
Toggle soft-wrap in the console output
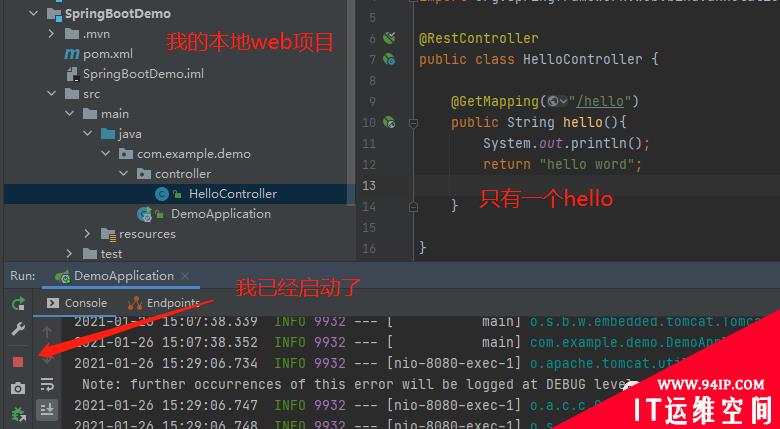tap(47, 384)
